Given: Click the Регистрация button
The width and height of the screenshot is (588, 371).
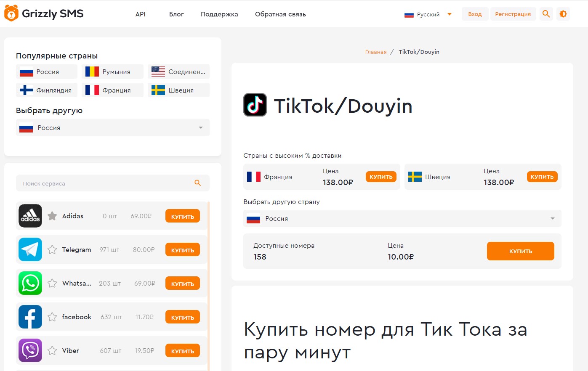Looking at the screenshot, I should (x=513, y=14).
